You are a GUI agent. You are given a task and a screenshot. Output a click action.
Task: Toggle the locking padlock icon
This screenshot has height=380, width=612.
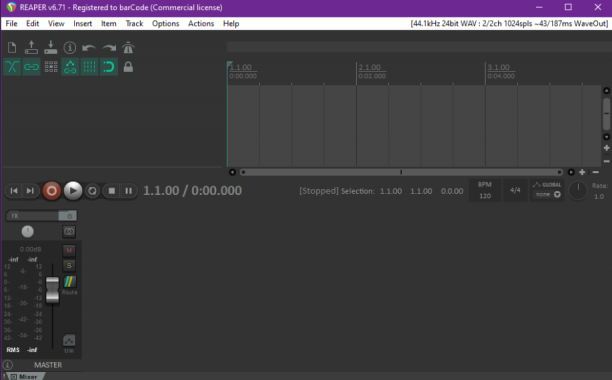[128, 67]
